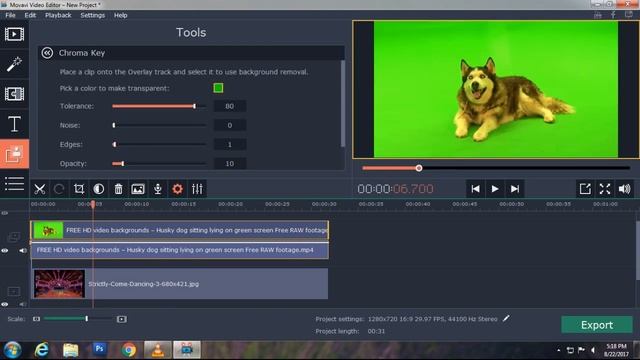Open the Windows Start button
The height and width of the screenshot is (360, 640).
tap(12, 350)
